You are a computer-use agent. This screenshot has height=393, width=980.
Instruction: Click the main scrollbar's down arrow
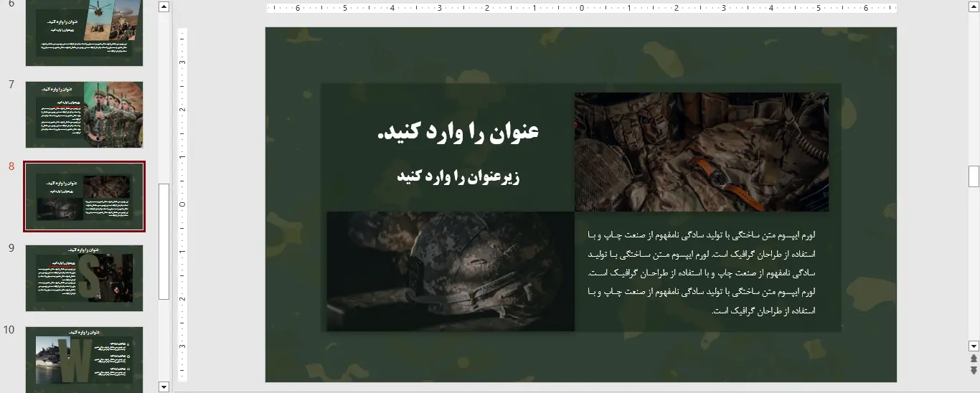click(974, 346)
